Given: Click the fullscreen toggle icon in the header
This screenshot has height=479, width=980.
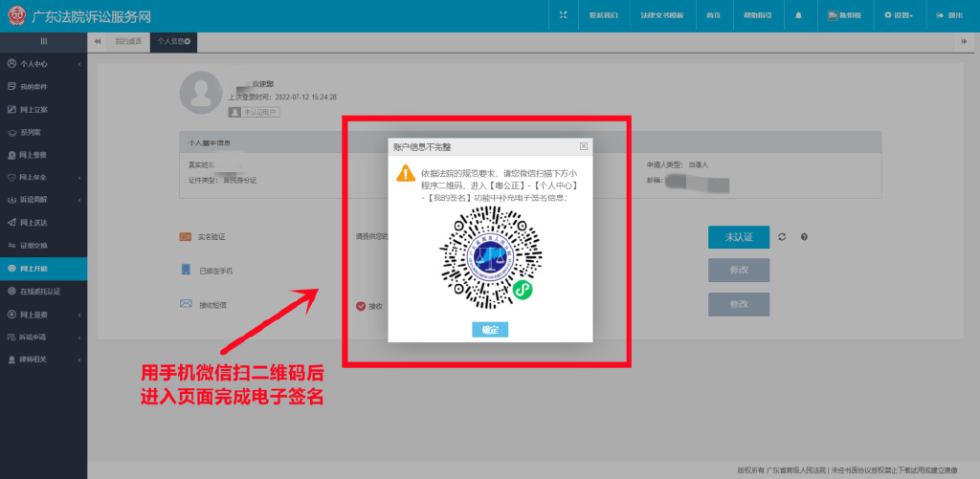Looking at the screenshot, I should coord(563,15).
